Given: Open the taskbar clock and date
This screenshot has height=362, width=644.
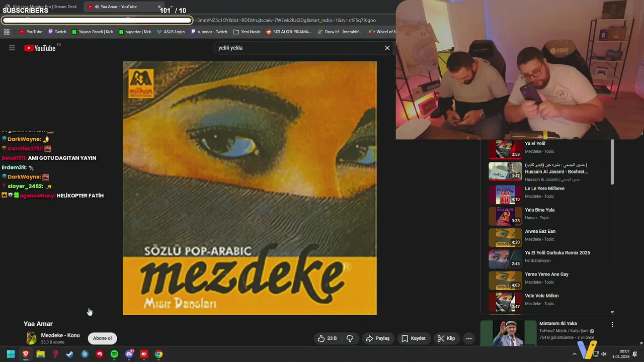Looking at the screenshot, I should (621, 354).
